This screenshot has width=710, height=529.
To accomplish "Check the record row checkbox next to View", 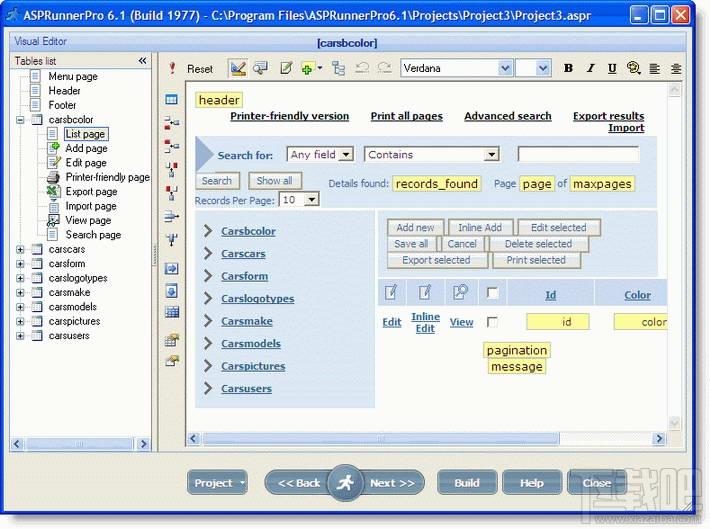I will tap(492, 322).
